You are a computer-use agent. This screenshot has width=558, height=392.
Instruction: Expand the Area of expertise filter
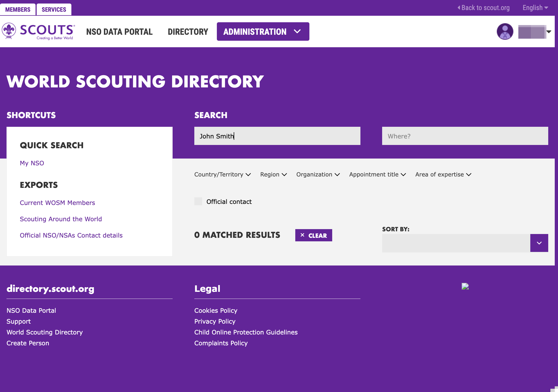click(x=443, y=175)
